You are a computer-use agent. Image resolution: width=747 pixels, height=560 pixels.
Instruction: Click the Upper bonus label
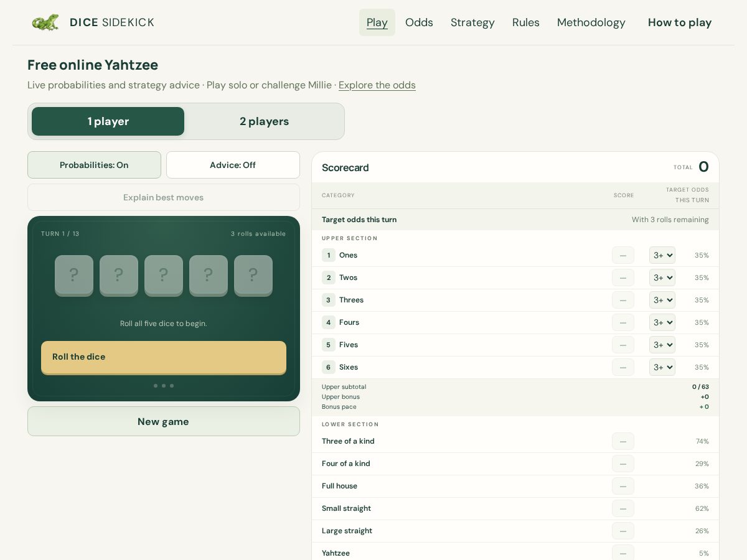pyautogui.click(x=341, y=397)
